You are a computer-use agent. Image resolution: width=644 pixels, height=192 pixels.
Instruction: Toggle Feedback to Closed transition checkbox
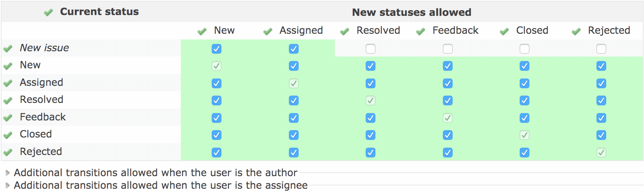pos(525,118)
